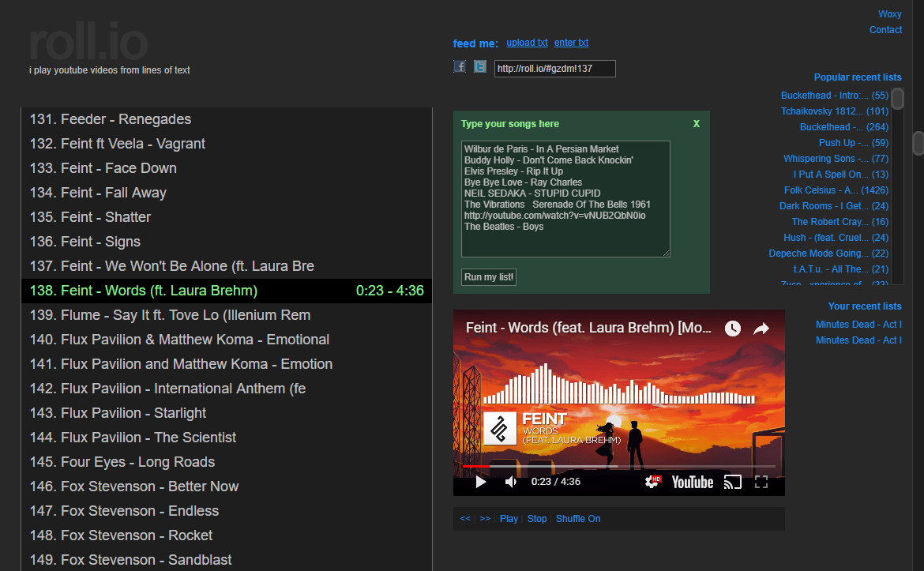
Task: Open popular list I Put A Spell On (13)
Action: [x=841, y=175]
